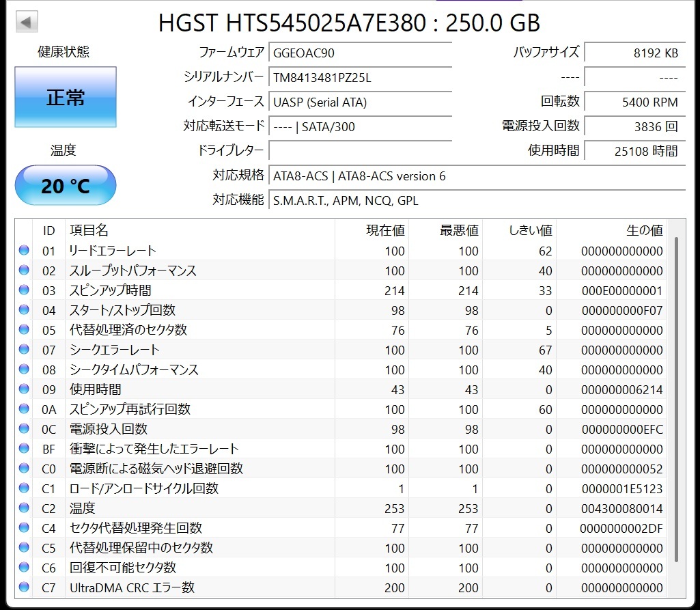700x610 pixels.
Task: Click the transfer mode field SATA/300
Action: pyautogui.click(x=361, y=126)
